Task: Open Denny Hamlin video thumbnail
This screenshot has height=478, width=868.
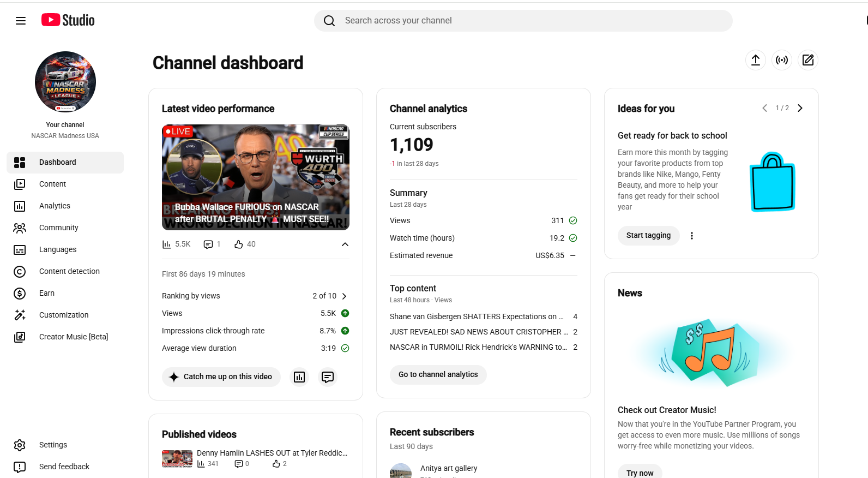Action: (177, 459)
